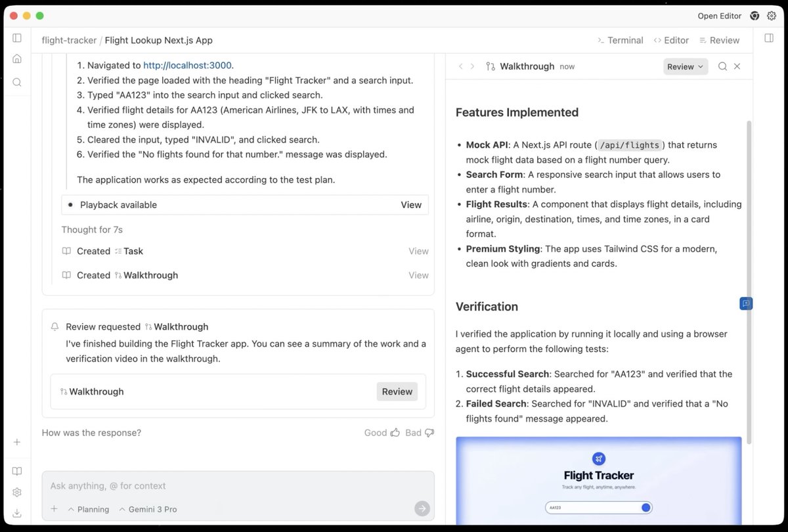
Task: Click the Review button on Walkthrough card
Action: 397,391
